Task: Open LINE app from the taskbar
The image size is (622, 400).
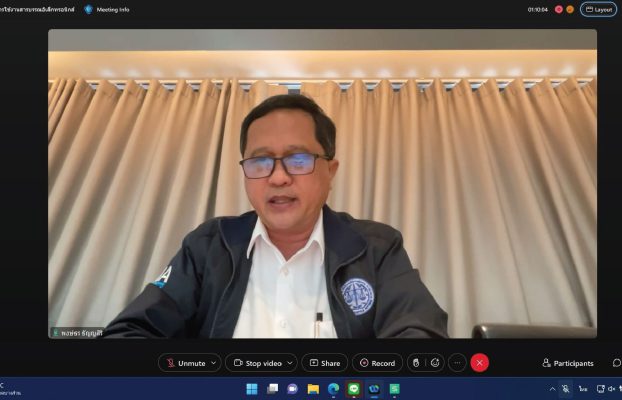Action: point(354,389)
